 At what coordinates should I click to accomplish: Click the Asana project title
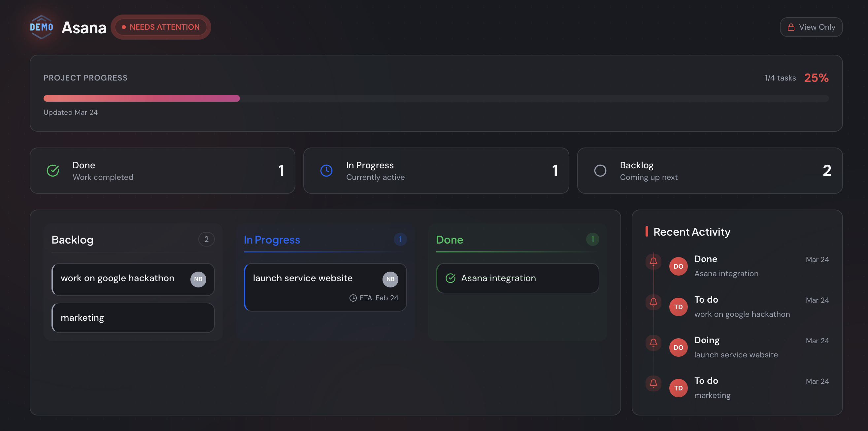(84, 27)
